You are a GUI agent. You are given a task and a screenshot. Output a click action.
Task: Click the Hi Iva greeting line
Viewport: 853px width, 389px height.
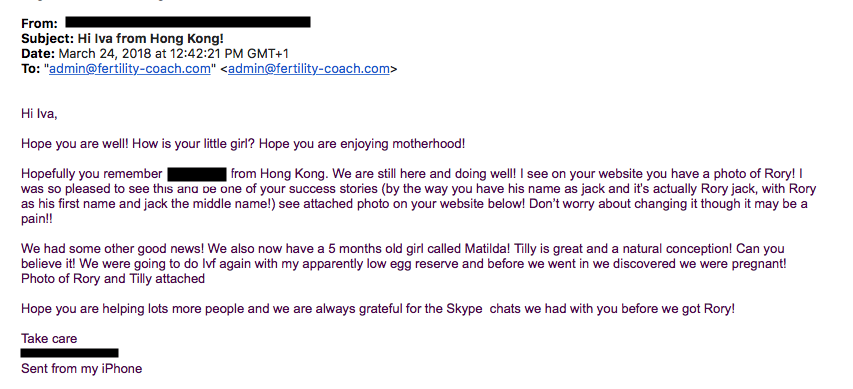(x=39, y=114)
